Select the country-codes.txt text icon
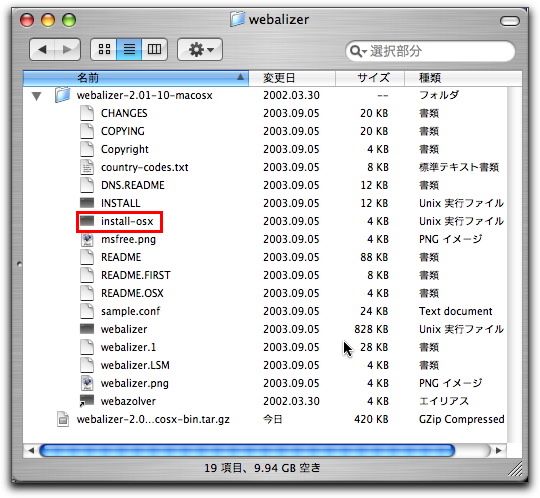Image resolution: width=540 pixels, height=498 pixels. tap(87, 167)
